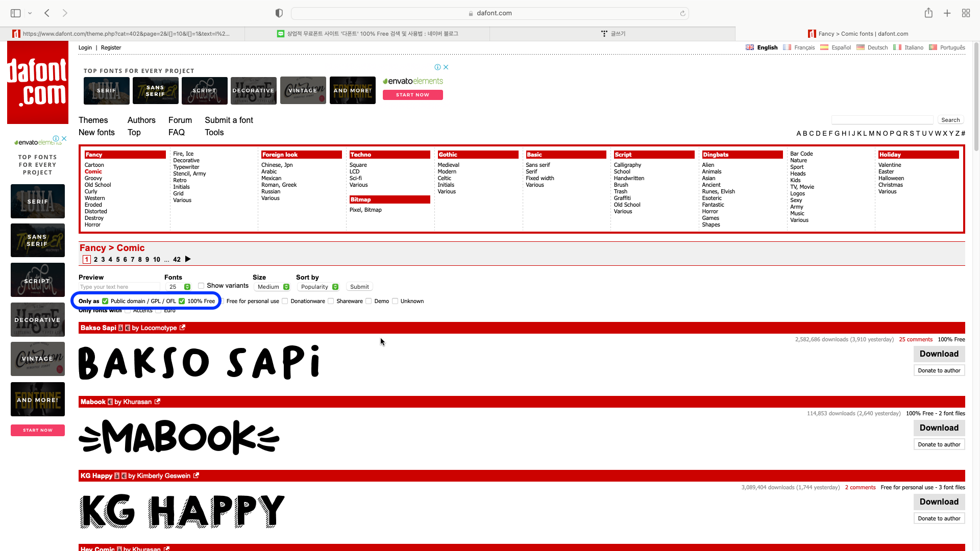Open the Fonts per page dropdown
The height and width of the screenshot is (551, 980).
coord(180,287)
